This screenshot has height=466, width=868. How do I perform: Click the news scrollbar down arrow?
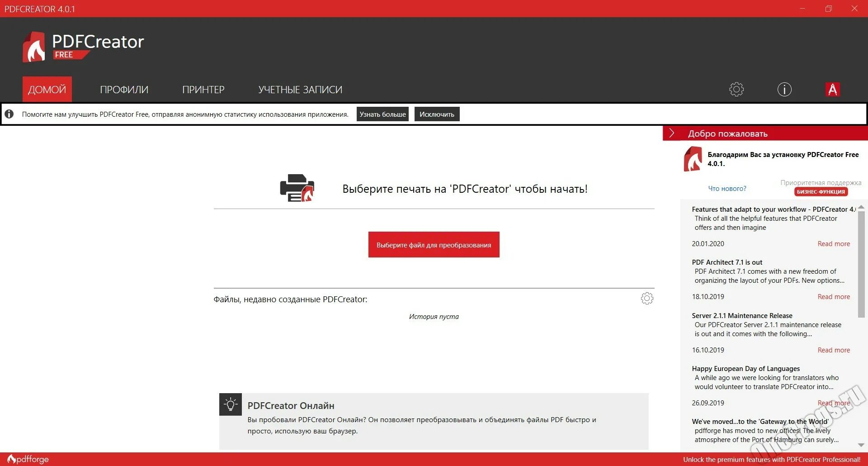pyautogui.click(x=861, y=445)
